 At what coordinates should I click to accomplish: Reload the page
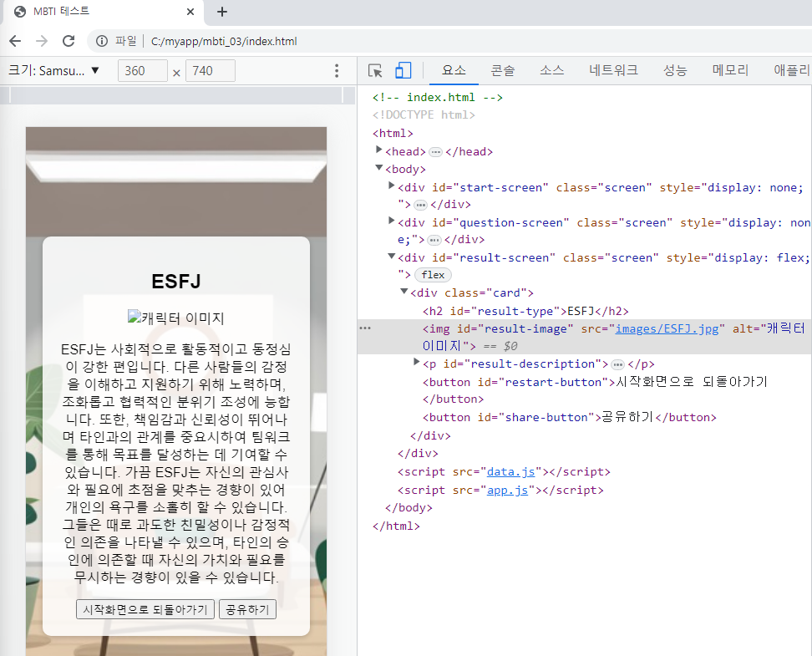point(69,41)
